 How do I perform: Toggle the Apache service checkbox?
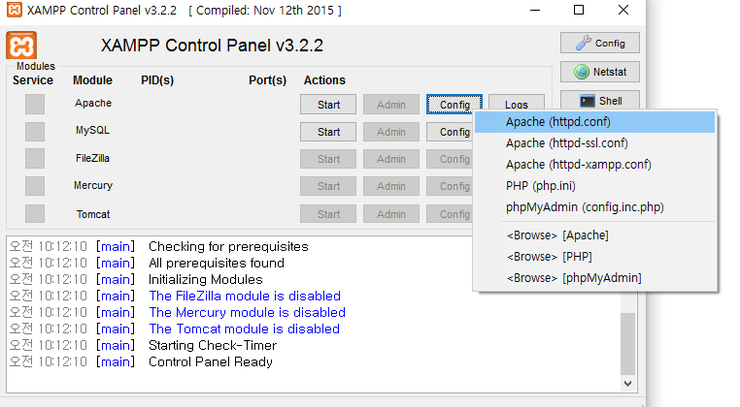point(35,104)
